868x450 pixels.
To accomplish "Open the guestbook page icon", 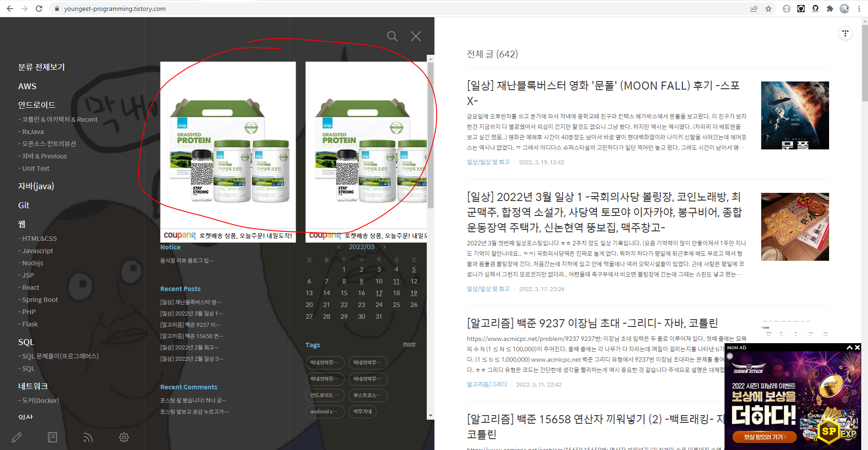I will (52, 437).
